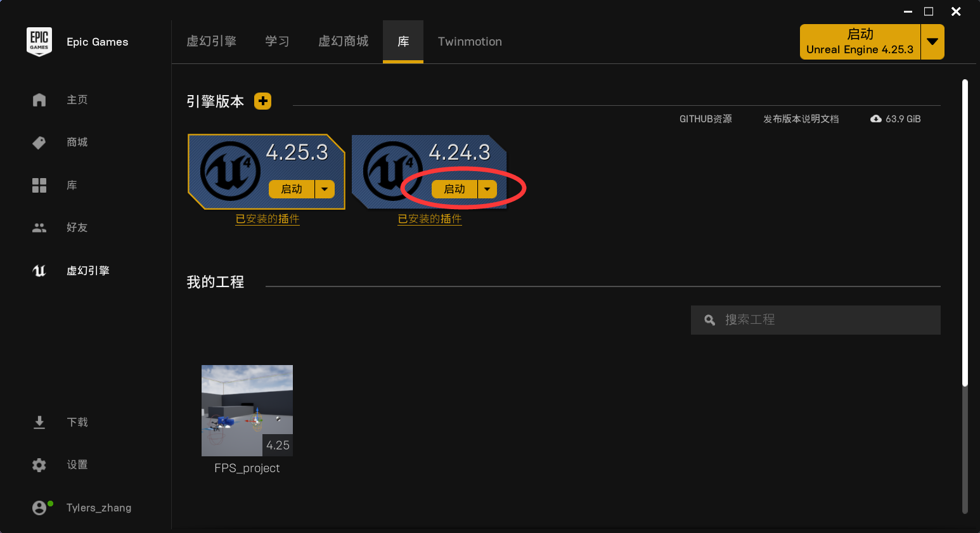Open 已安装的插件 link under 4.25.3
Screen dimensions: 980x533
tap(268, 219)
